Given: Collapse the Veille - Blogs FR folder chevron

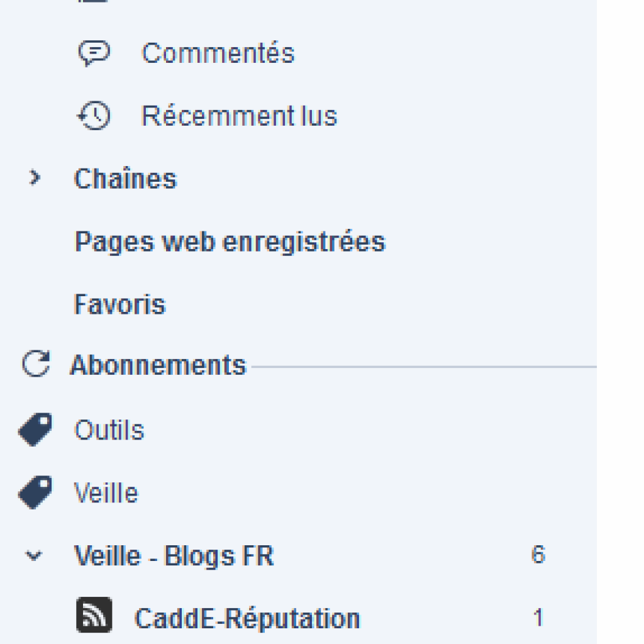Looking at the screenshot, I should pyautogui.click(x=34, y=556).
